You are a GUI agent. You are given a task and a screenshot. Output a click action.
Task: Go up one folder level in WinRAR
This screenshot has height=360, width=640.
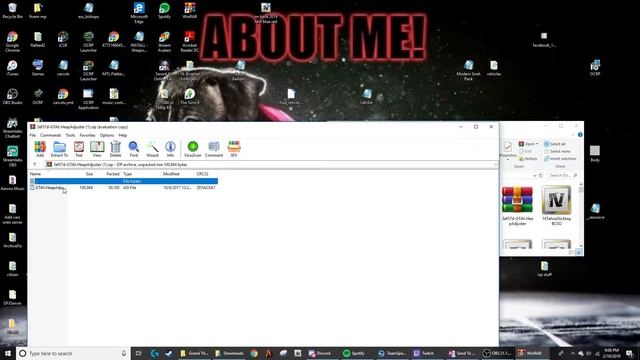35,164
